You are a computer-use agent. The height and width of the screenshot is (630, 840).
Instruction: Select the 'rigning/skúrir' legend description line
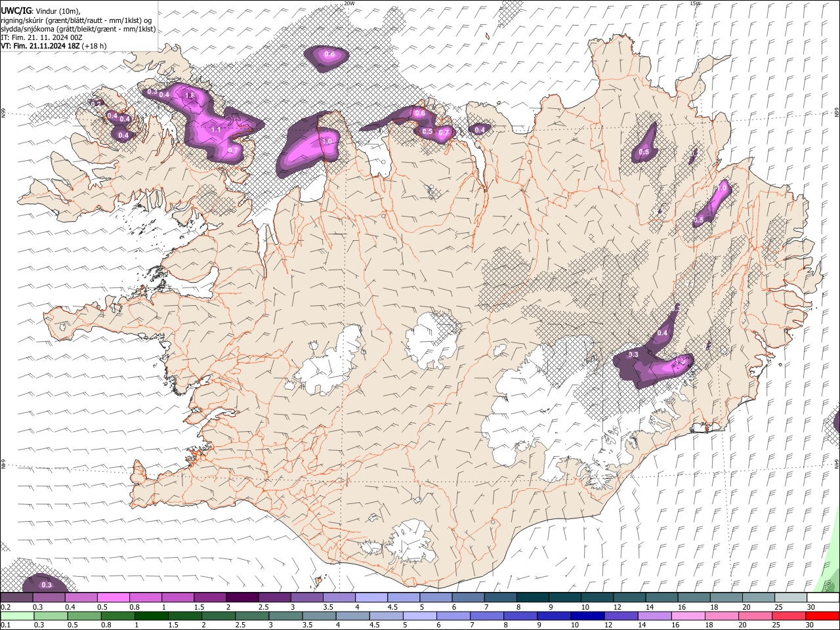pyautogui.click(x=76, y=20)
